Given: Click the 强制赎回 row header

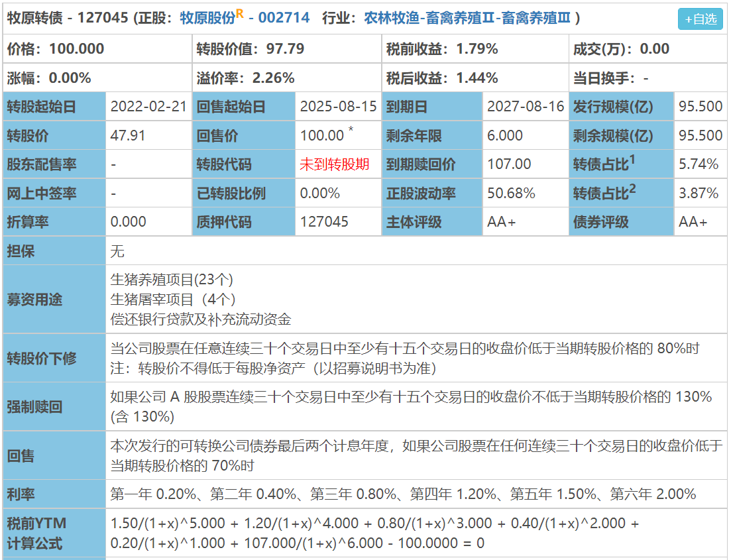Looking at the screenshot, I should (x=54, y=407).
